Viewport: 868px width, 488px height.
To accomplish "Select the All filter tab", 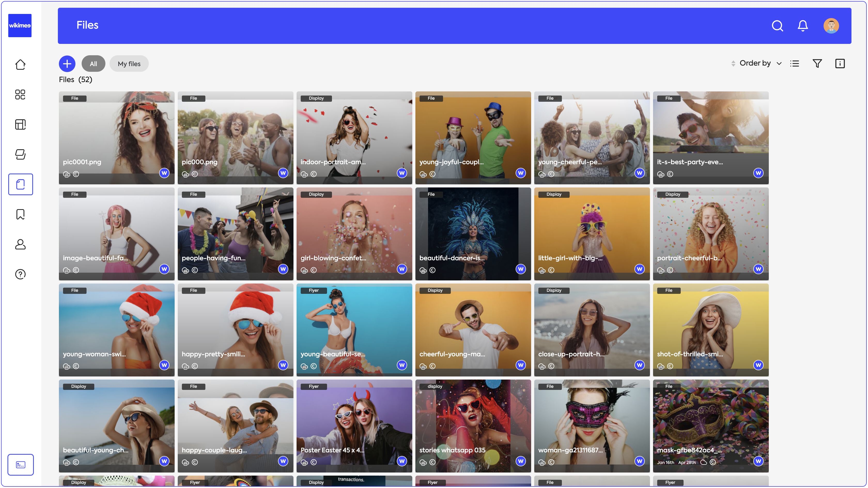I will (93, 64).
